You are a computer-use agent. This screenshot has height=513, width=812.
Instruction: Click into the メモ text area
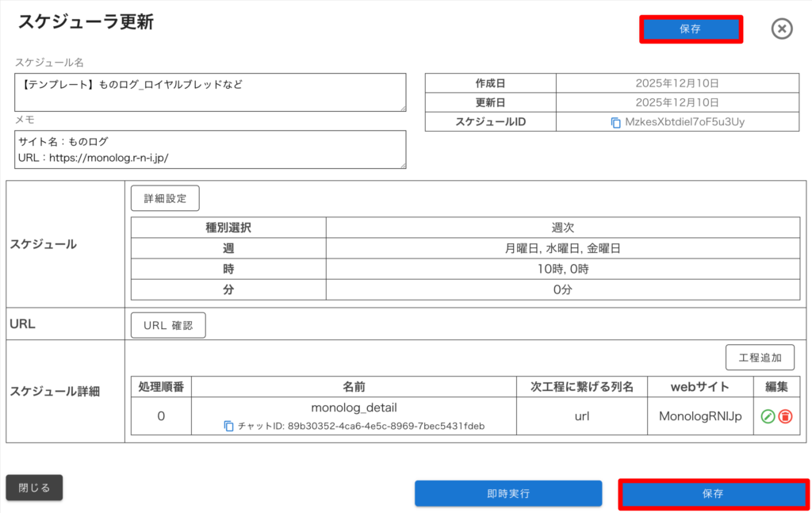(210, 149)
